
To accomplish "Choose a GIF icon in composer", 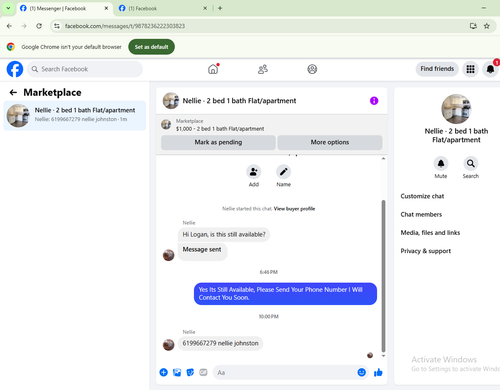I will pyautogui.click(x=203, y=372).
